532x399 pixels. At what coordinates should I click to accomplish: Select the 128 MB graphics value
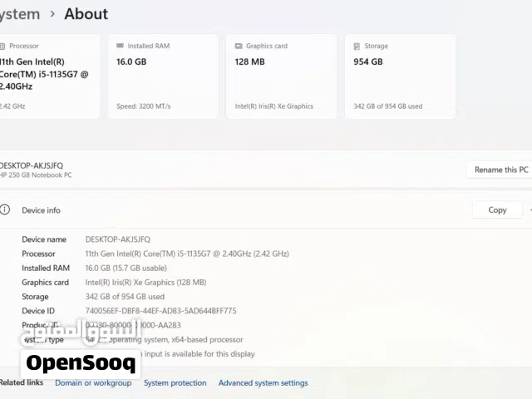(249, 62)
